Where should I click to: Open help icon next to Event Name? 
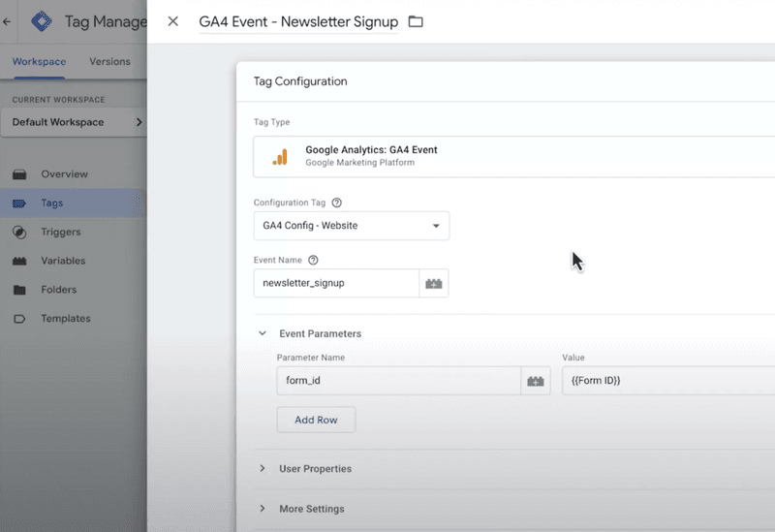click(x=313, y=261)
